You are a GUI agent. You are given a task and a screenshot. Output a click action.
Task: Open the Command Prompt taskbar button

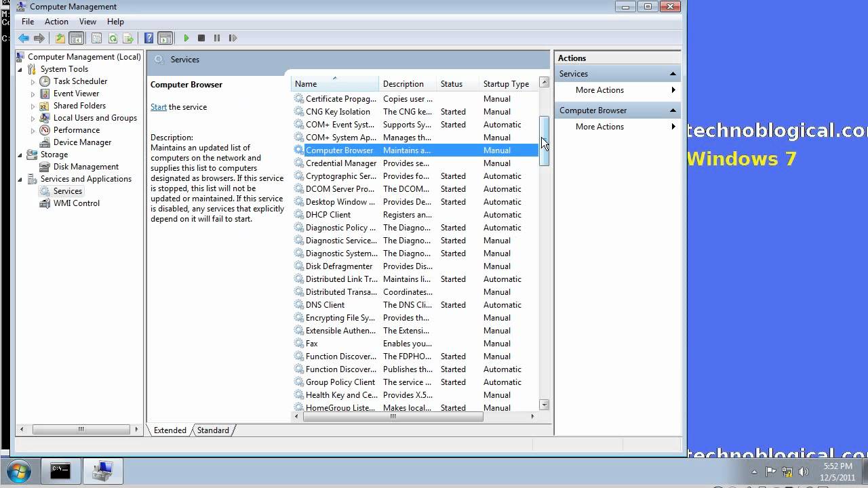coord(60,471)
